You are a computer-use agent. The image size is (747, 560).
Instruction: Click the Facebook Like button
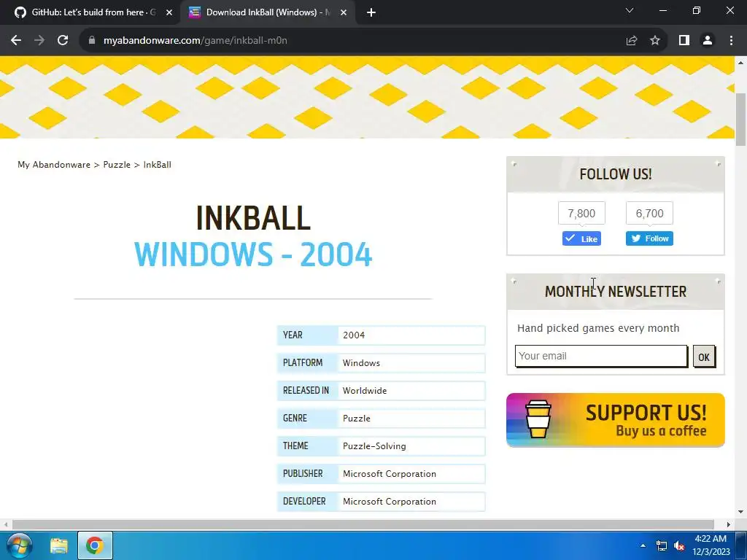581,238
